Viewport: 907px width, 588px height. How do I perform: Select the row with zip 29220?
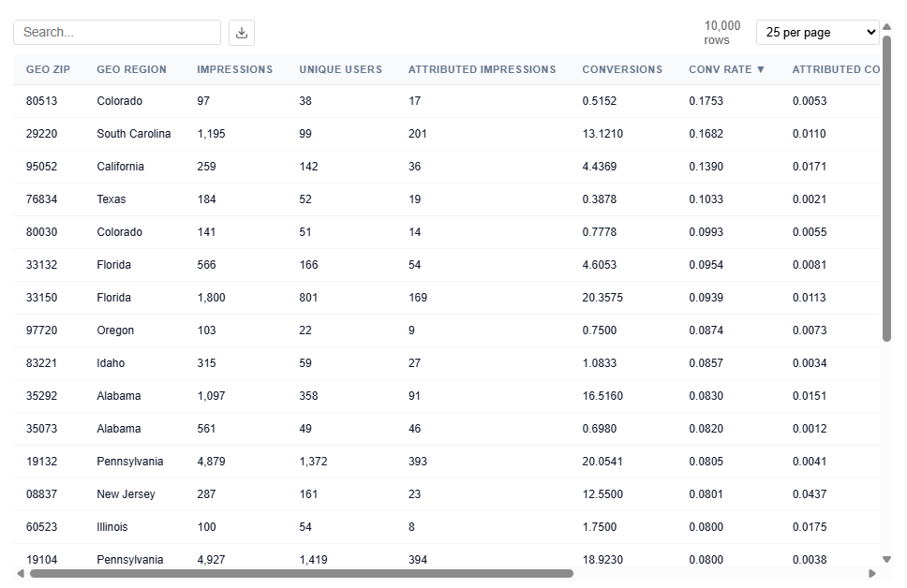point(41,134)
